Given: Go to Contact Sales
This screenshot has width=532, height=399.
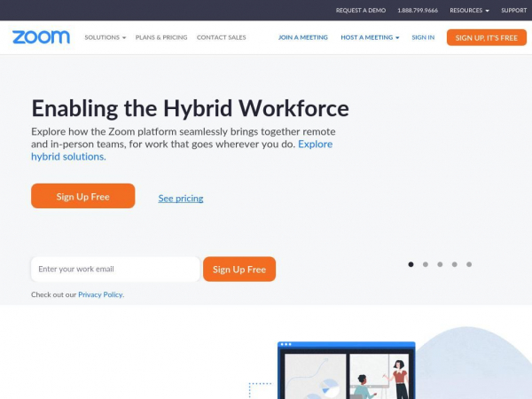Looking at the screenshot, I should (x=221, y=37).
